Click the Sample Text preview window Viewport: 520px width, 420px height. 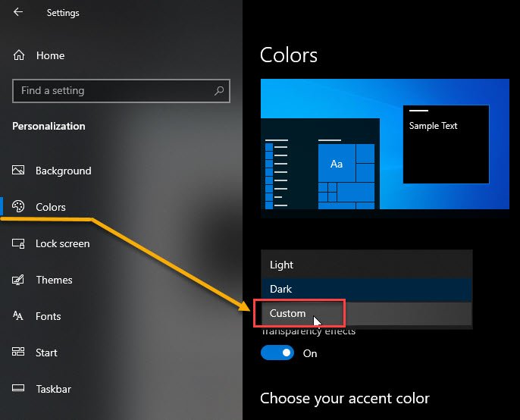point(446,144)
